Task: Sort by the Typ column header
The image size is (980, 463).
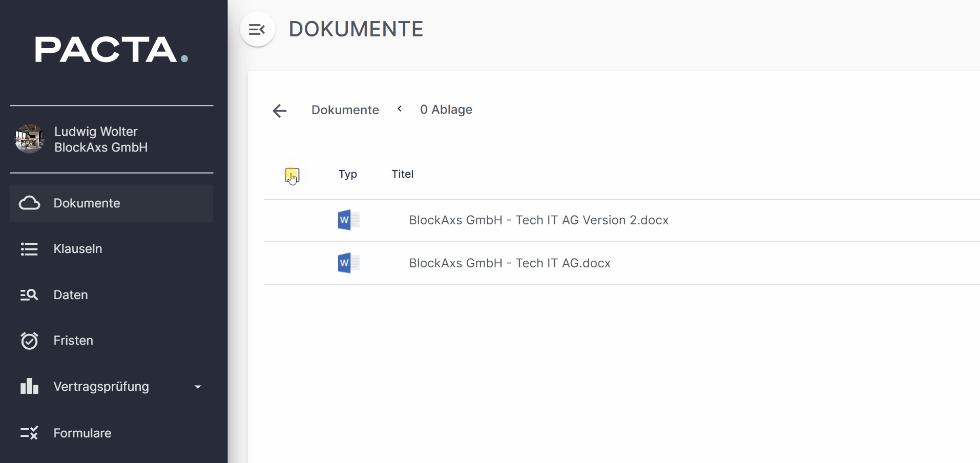Action: point(348,174)
